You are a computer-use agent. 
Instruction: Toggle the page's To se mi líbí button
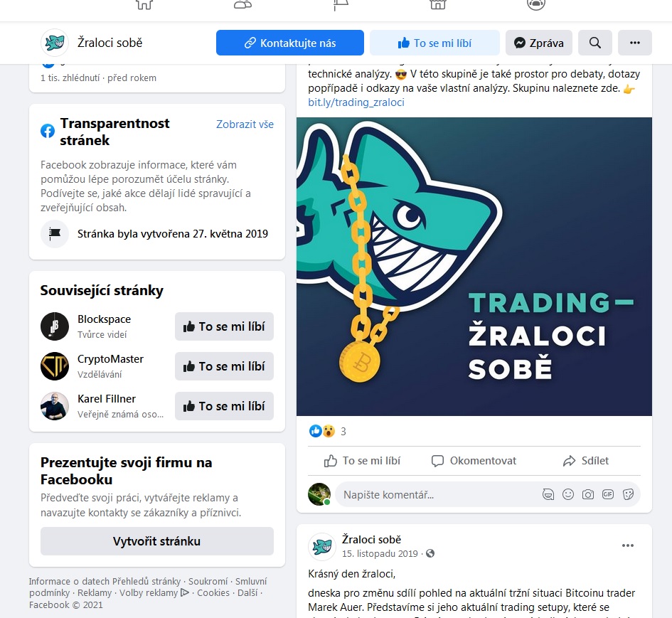[x=434, y=43]
